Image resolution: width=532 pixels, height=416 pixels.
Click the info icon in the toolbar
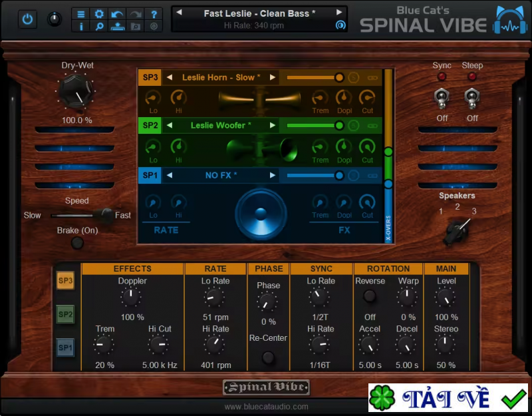(81, 27)
